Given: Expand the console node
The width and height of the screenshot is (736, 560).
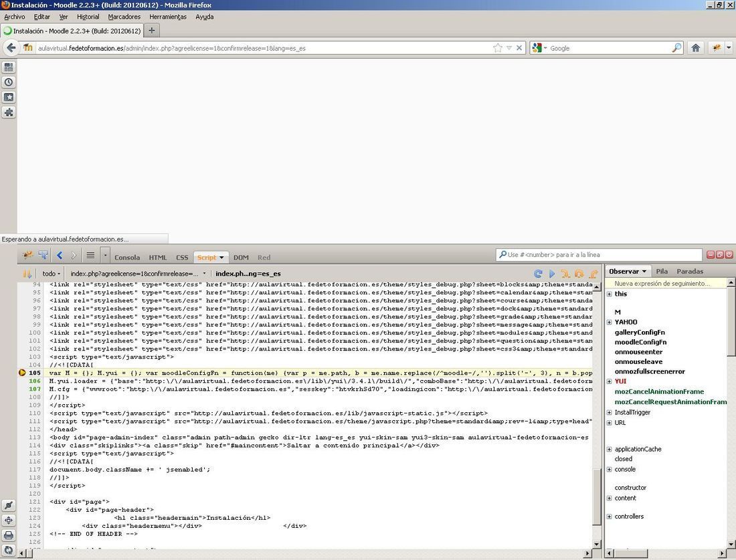Looking at the screenshot, I should [x=609, y=470].
